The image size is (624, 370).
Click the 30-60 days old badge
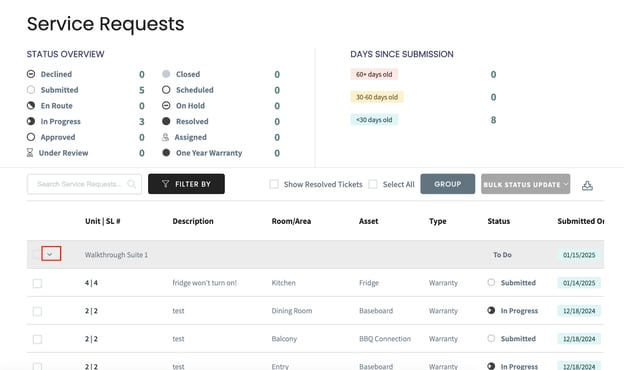pyautogui.click(x=377, y=97)
